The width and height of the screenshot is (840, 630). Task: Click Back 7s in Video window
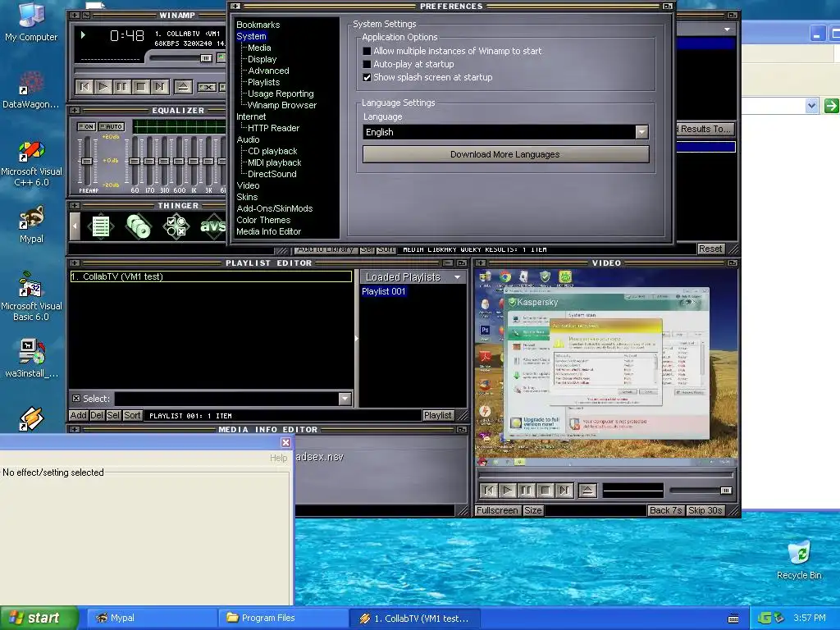(665, 510)
